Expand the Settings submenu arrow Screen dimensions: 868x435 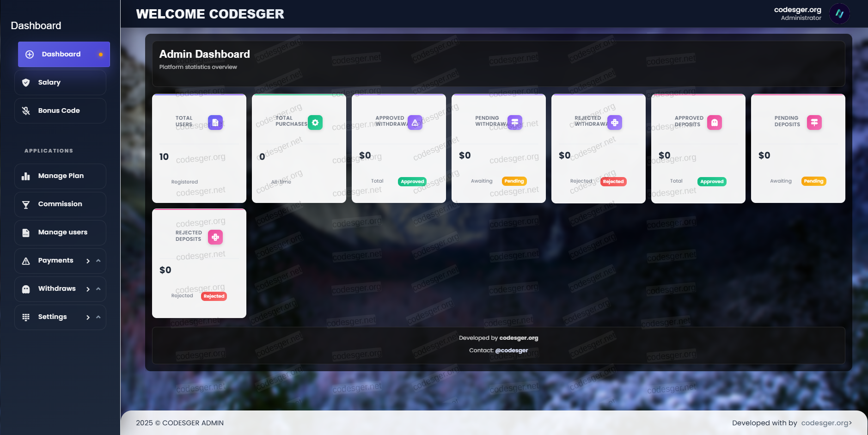[x=88, y=318]
